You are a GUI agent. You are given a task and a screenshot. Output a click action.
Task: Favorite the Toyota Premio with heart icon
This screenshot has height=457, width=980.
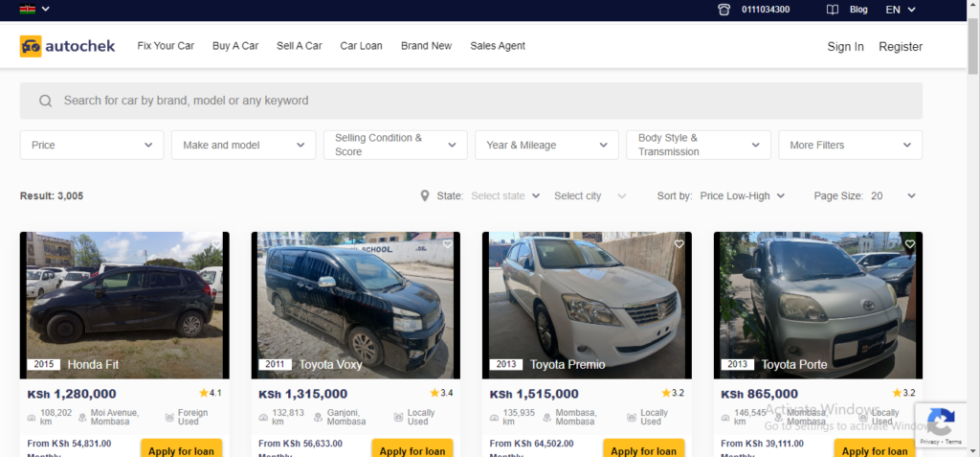click(679, 244)
